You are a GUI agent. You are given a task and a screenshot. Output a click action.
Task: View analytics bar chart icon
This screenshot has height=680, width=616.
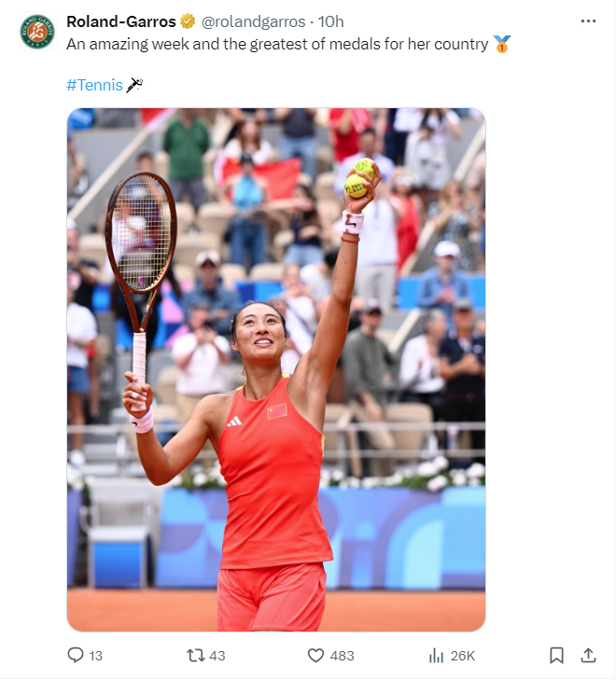(x=436, y=656)
